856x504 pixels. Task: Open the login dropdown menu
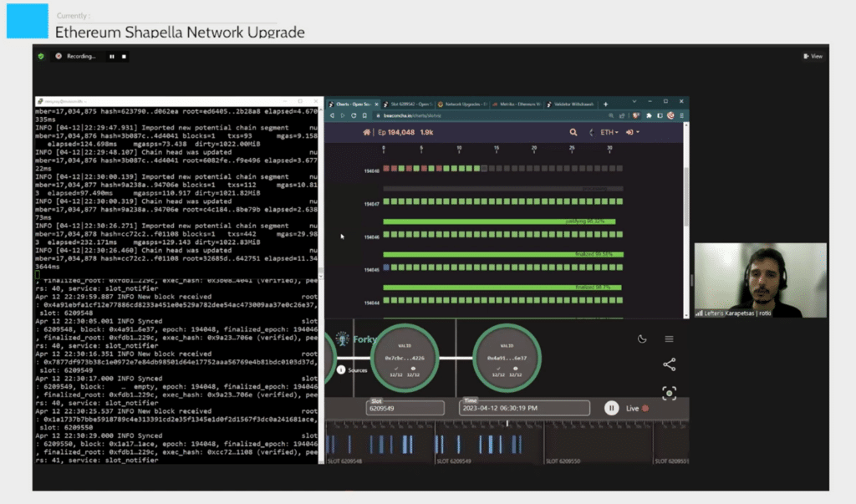[x=632, y=132]
